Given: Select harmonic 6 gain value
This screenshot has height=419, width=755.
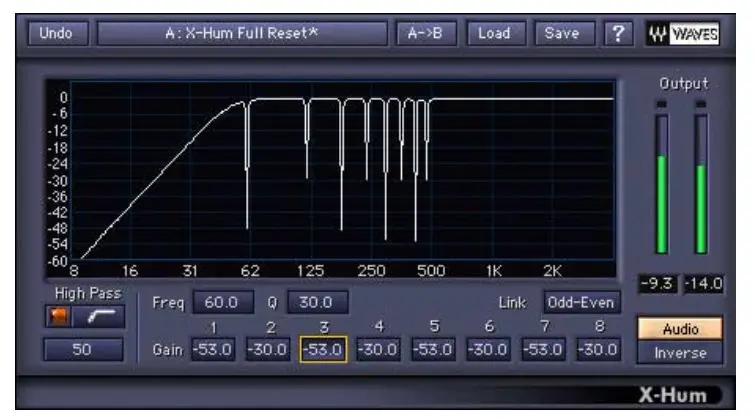Looking at the screenshot, I should click(488, 349).
